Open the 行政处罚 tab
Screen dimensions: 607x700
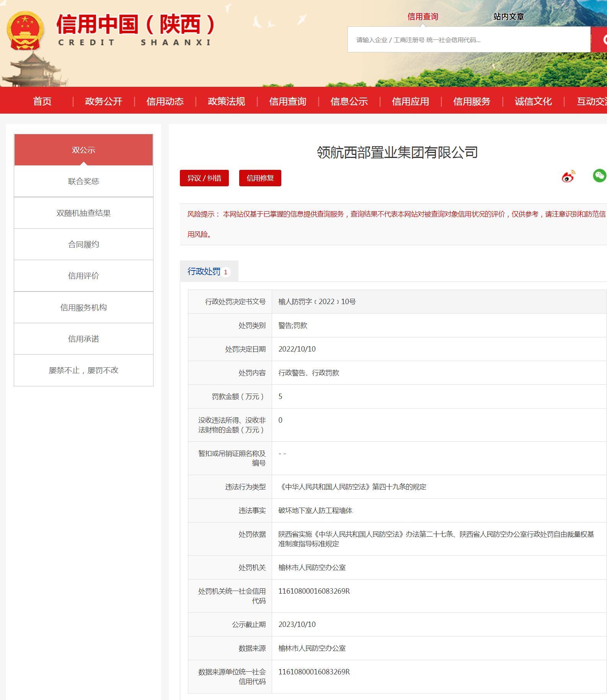(209, 271)
